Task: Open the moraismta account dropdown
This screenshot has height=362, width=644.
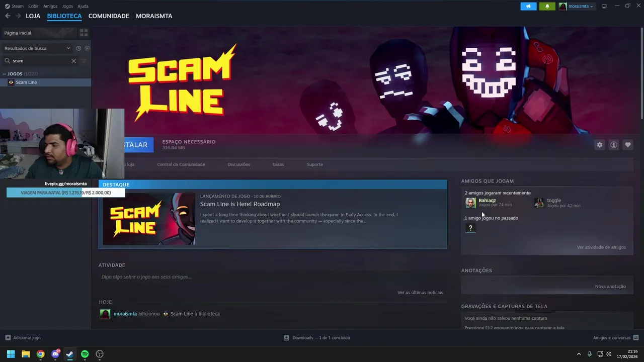Action: coord(577,6)
